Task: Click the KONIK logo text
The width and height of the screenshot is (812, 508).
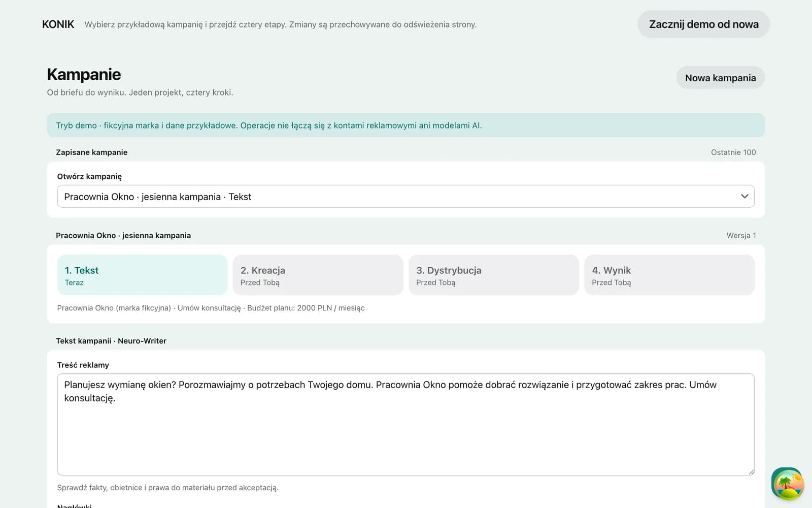Action: click(x=58, y=24)
